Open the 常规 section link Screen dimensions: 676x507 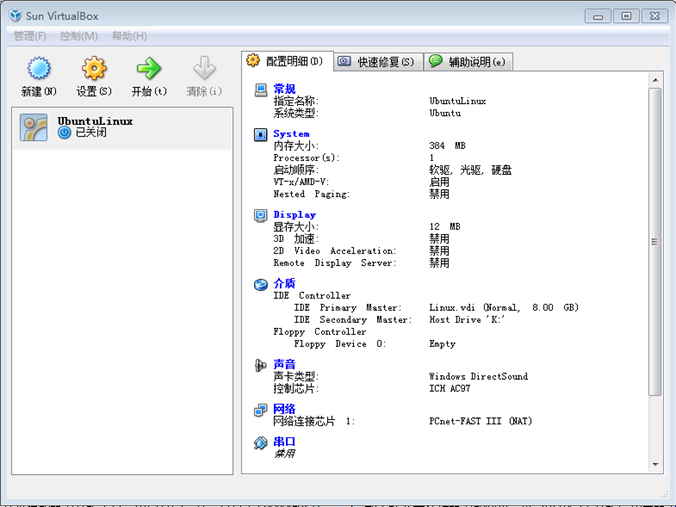coord(284,89)
